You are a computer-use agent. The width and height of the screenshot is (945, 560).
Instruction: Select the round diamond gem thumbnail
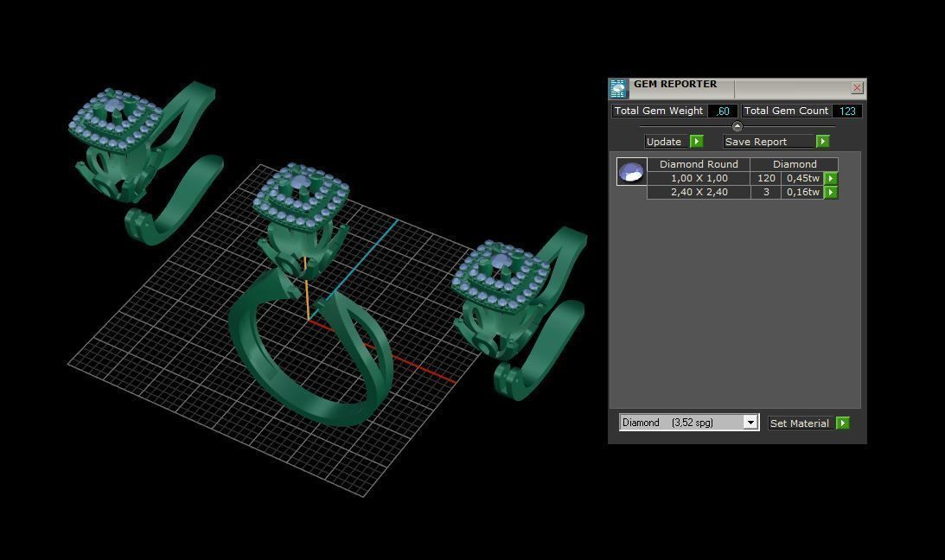[631, 172]
